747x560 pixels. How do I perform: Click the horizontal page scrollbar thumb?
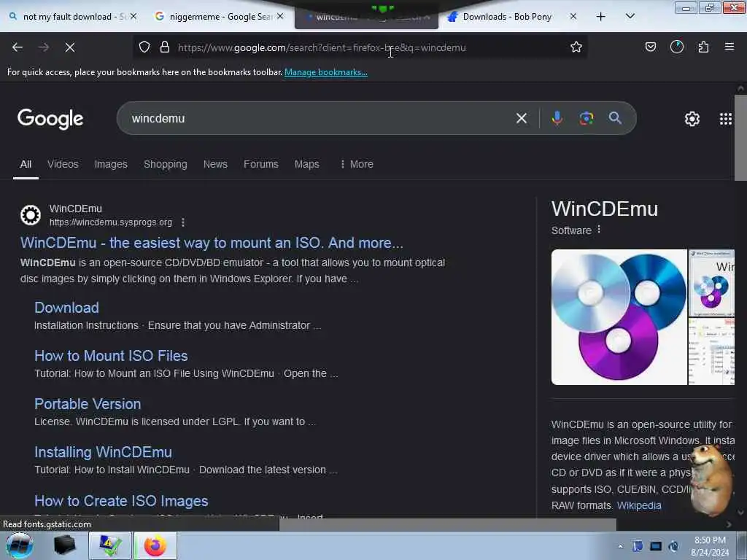click(448, 525)
